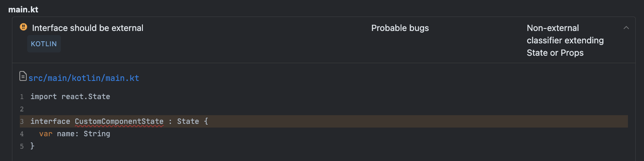Screen dimensions: 644x161
Task: Click the closing brace on line 5
Action: tap(33, 146)
